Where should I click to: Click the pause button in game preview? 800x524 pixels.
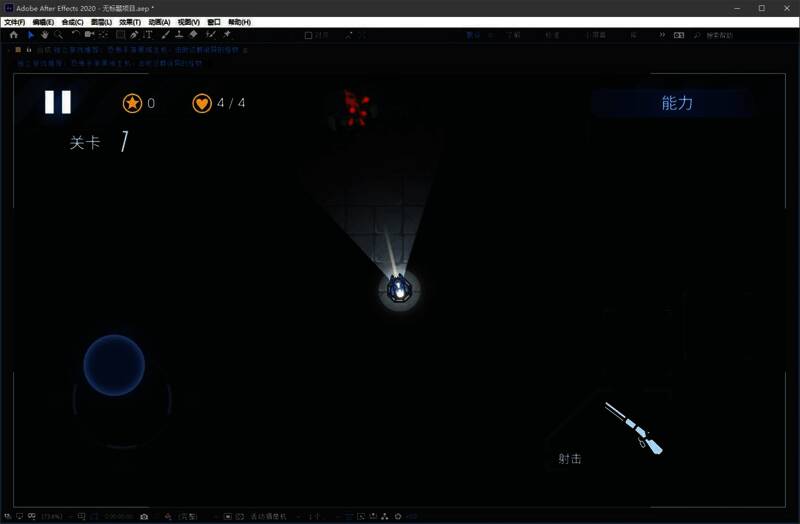coord(58,102)
